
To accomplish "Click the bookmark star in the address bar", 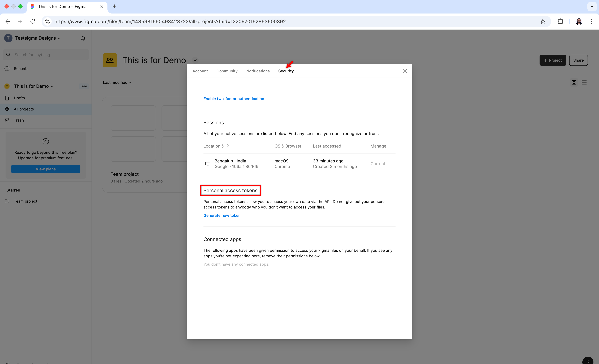I will (x=543, y=21).
